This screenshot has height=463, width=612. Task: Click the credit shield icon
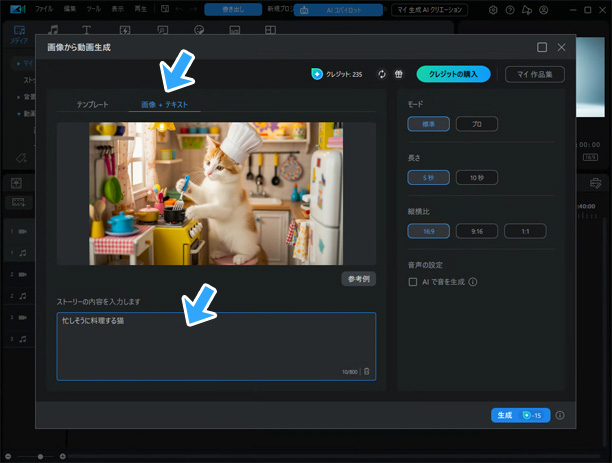click(x=317, y=74)
